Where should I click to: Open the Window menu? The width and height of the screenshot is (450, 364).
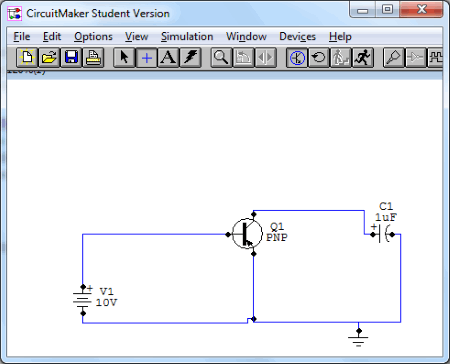246,36
